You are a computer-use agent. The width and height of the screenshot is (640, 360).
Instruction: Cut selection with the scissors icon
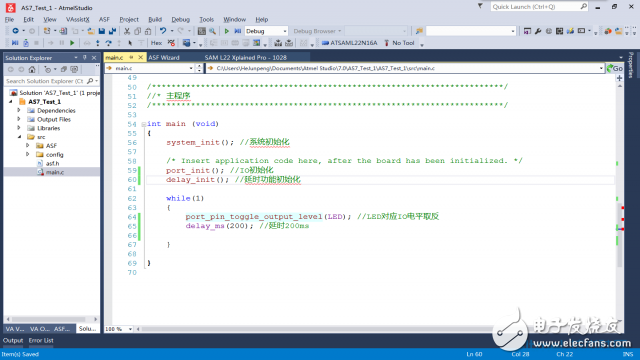[x=127, y=31]
